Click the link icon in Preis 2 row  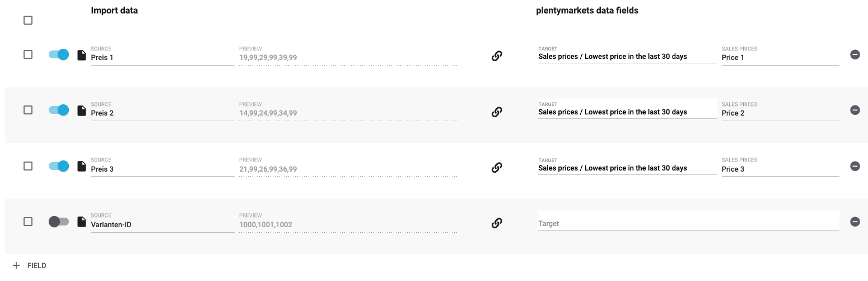pos(496,112)
